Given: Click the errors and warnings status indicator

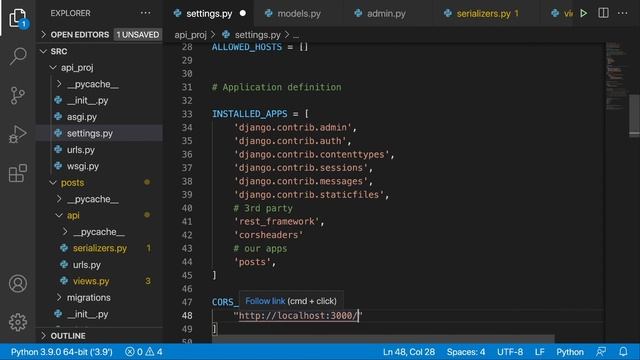Looking at the screenshot, I should pos(144,352).
